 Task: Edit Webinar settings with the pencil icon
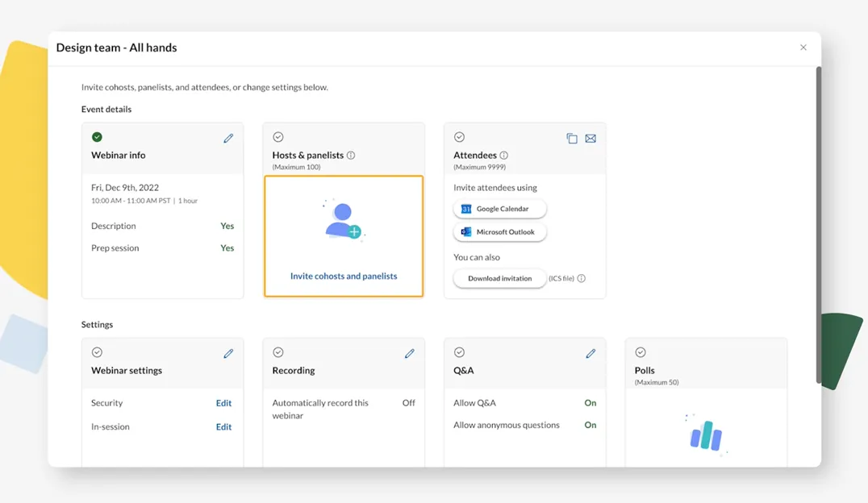click(x=228, y=354)
